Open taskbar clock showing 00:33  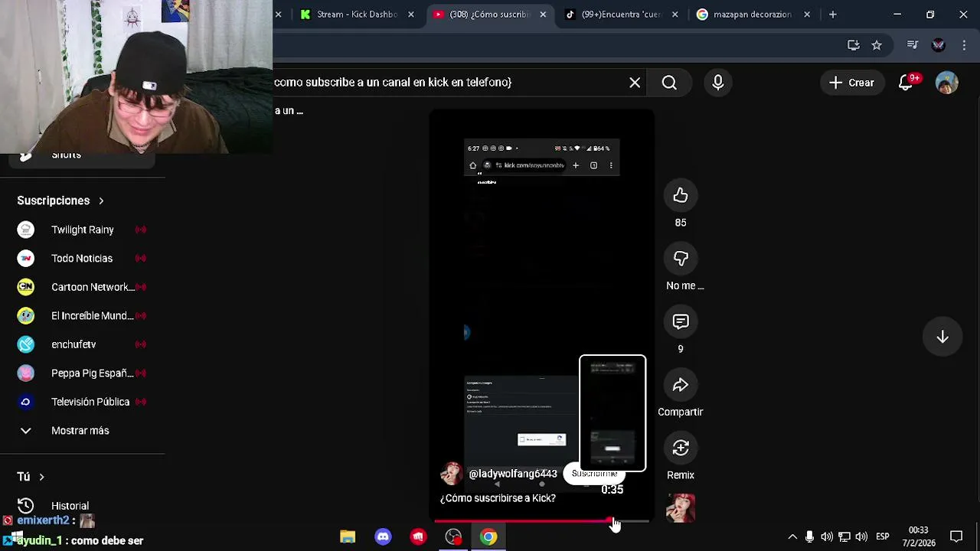(919, 536)
